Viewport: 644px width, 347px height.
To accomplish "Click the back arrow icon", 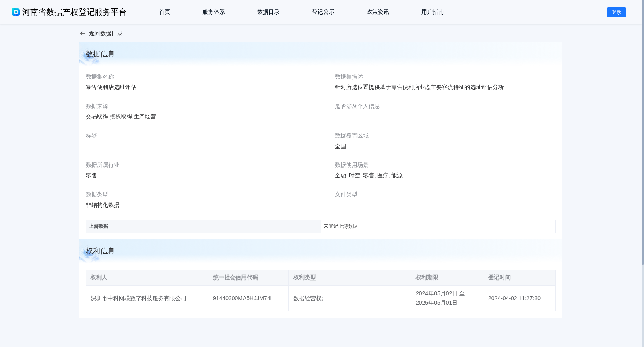I will tap(83, 34).
